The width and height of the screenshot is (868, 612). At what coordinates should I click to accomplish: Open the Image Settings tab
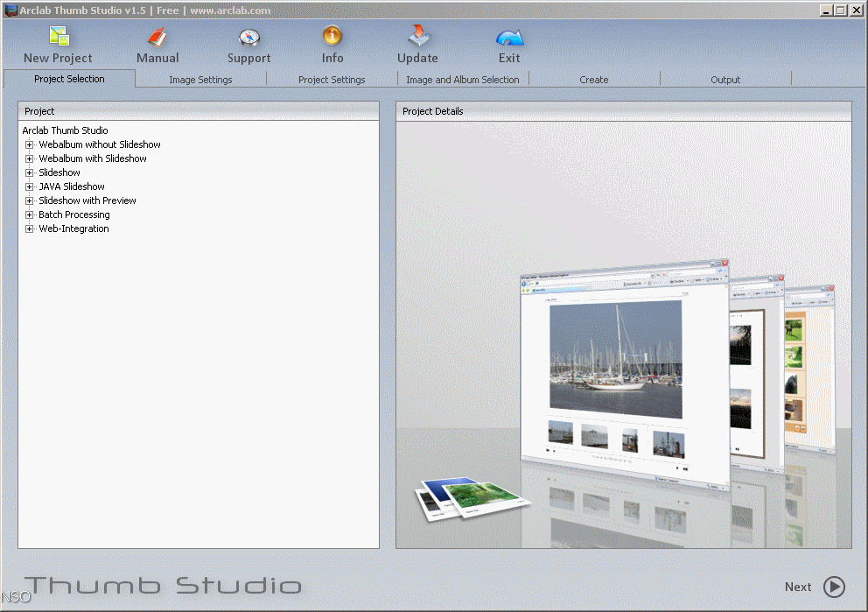pos(200,80)
